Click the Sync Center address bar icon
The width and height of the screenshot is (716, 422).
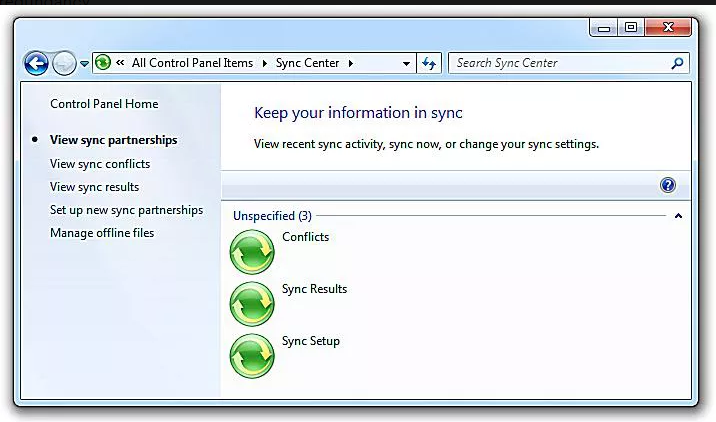tap(103, 63)
